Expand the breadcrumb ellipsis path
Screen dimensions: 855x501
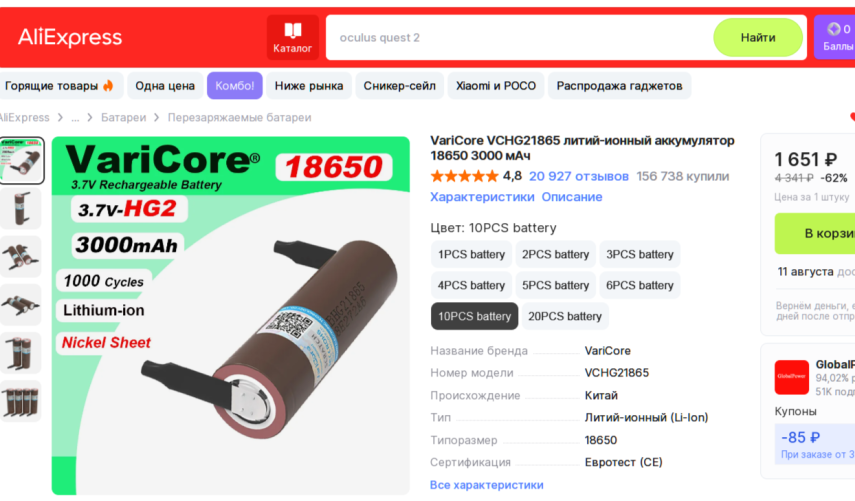75,118
